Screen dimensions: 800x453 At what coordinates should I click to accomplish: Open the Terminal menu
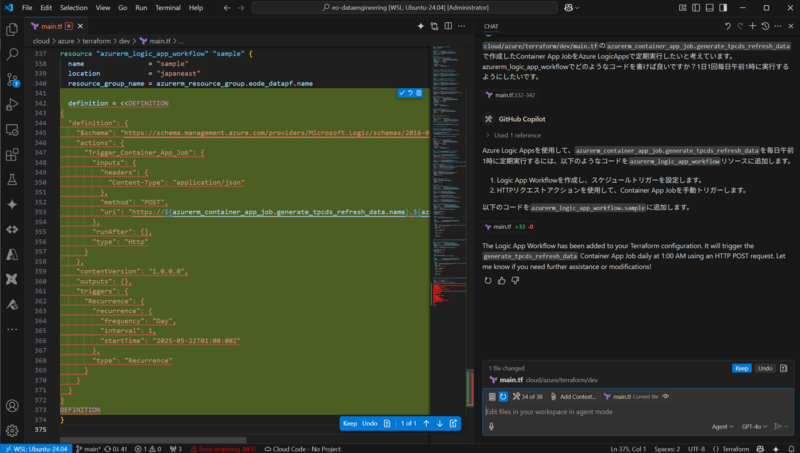(x=168, y=8)
